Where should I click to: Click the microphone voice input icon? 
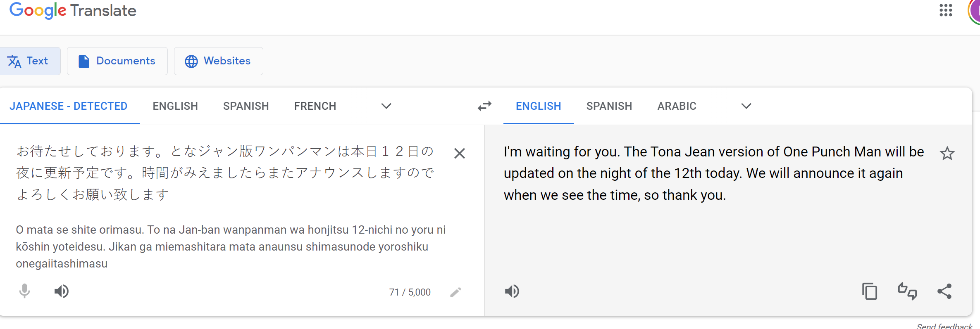click(x=24, y=291)
